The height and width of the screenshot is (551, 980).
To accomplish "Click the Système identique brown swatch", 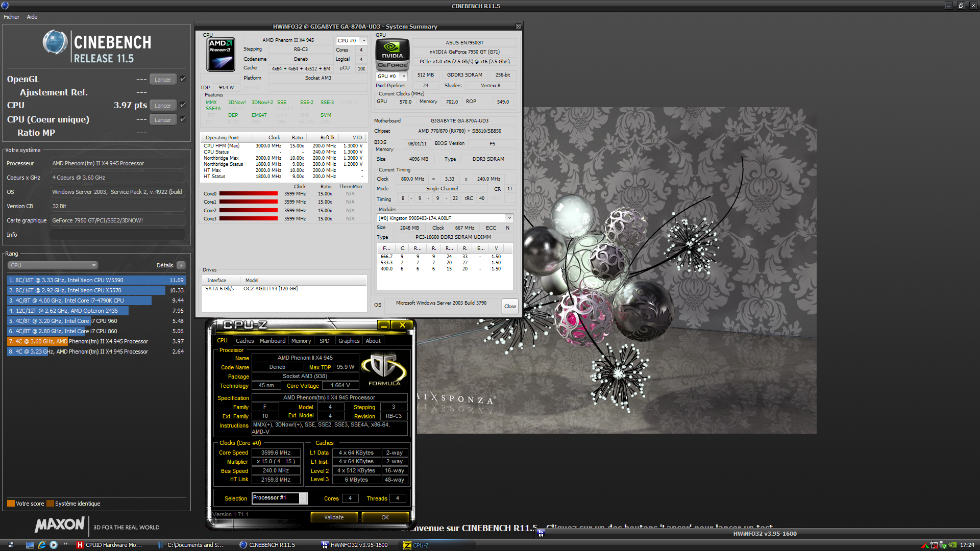I will [50, 504].
